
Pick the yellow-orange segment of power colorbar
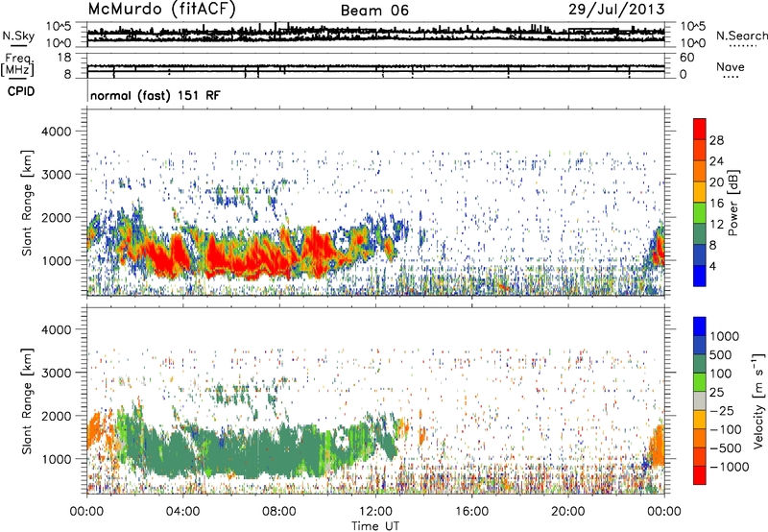(700, 192)
